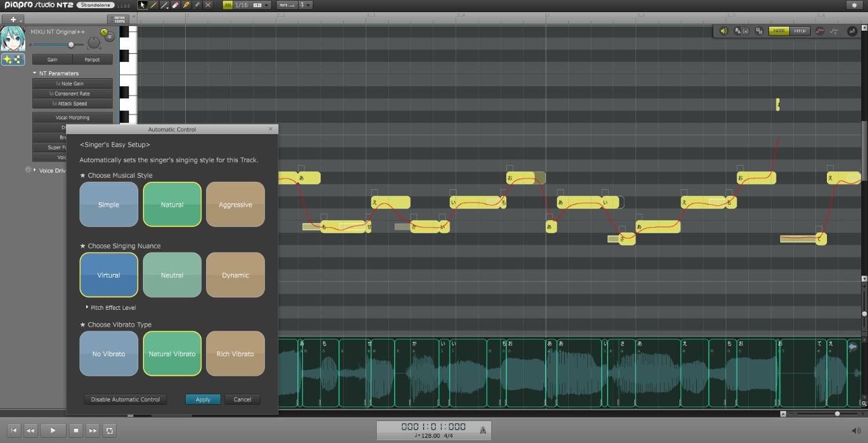
Task: Pick the eraser tool
Action: pos(175,5)
